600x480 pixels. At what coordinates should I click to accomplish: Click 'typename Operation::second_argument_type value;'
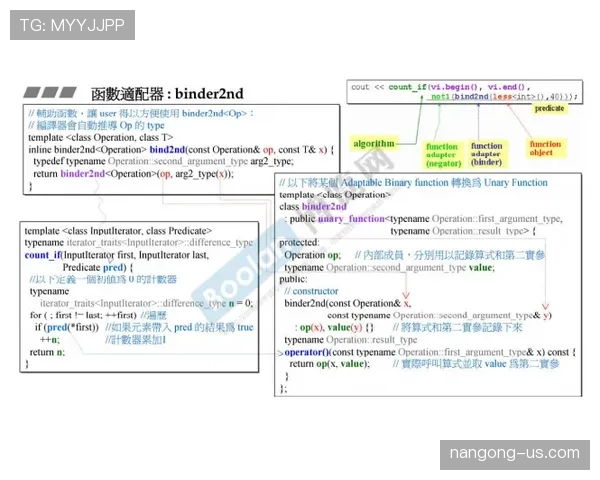[x=390, y=268]
